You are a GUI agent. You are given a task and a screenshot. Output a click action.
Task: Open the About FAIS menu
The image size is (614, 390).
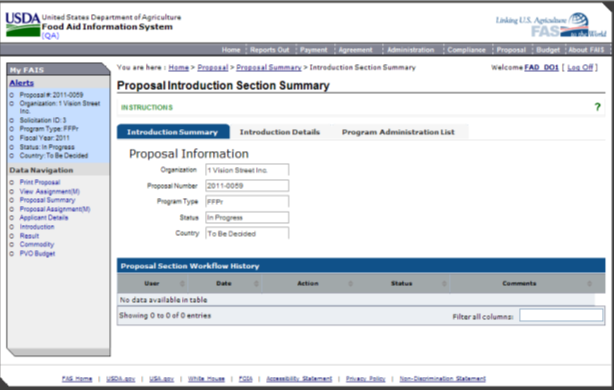pos(587,50)
